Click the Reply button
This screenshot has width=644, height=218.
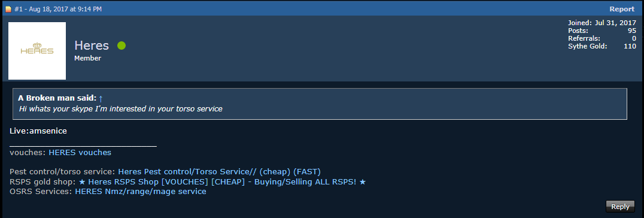620,207
